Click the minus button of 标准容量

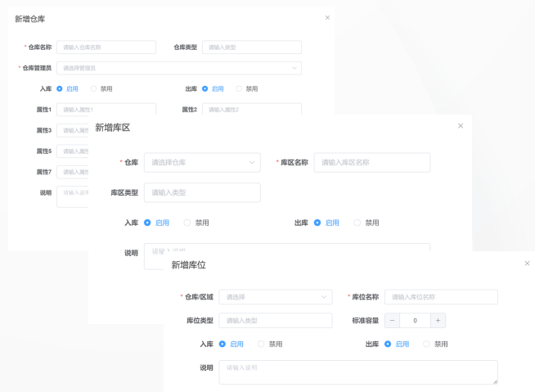pyautogui.click(x=393, y=321)
